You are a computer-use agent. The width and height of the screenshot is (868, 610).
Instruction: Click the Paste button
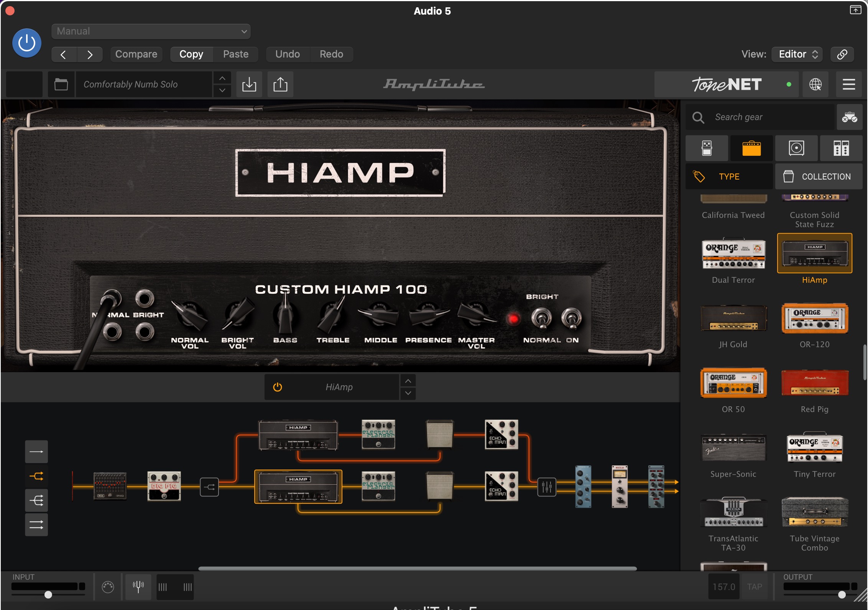point(236,54)
